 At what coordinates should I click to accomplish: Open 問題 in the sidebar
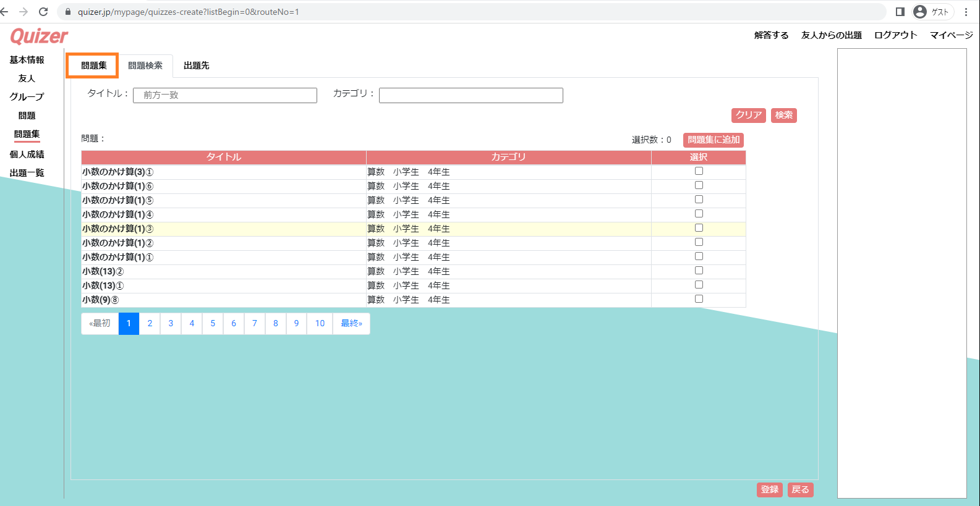point(27,116)
